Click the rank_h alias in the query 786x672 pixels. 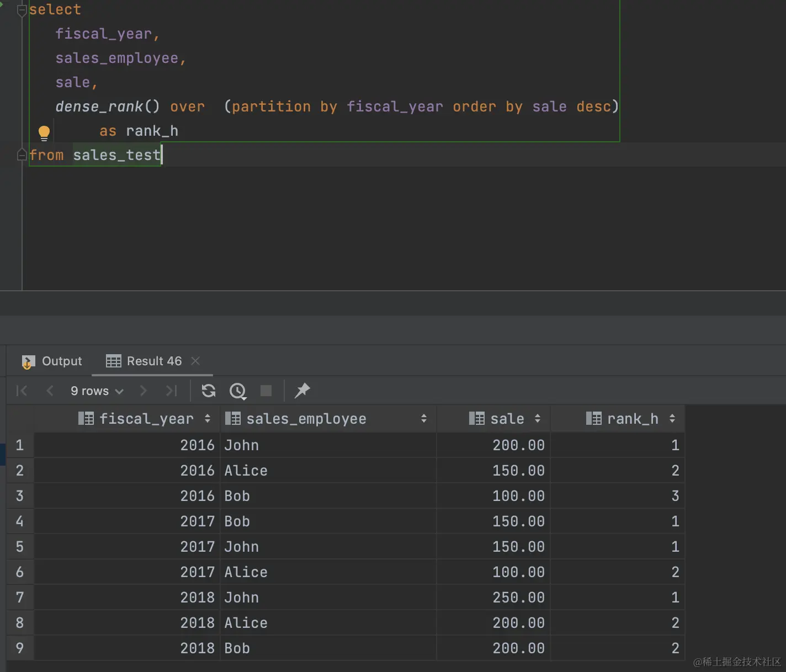coord(152,131)
